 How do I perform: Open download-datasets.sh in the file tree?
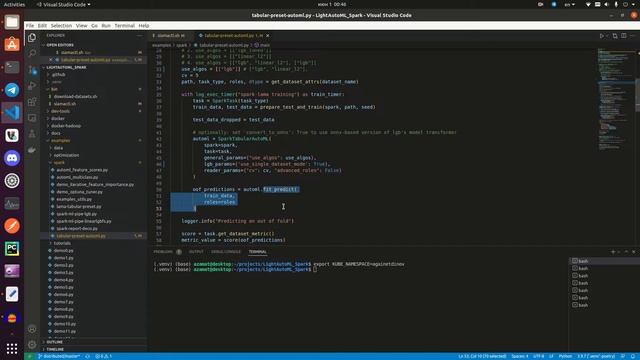pyautogui.click(x=75, y=97)
